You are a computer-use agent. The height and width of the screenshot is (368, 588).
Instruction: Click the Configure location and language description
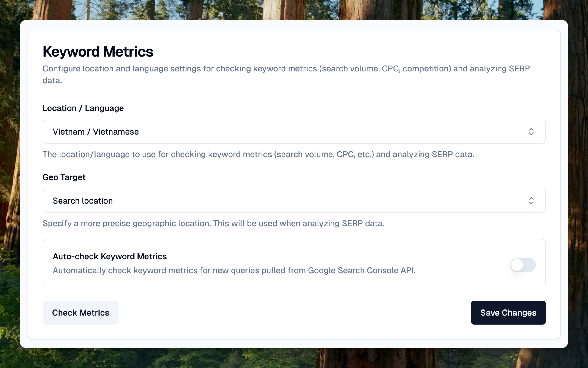(x=286, y=69)
